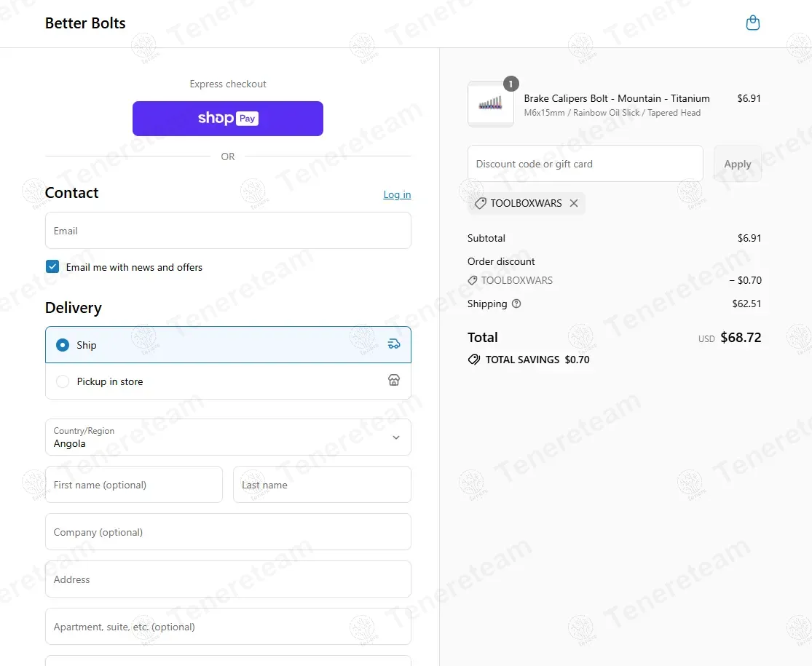The width and height of the screenshot is (812, 666).
Task: Click the tag icon on TOOLBOXWARS chip
Action: pyautogui.click(x=480, y=203)
